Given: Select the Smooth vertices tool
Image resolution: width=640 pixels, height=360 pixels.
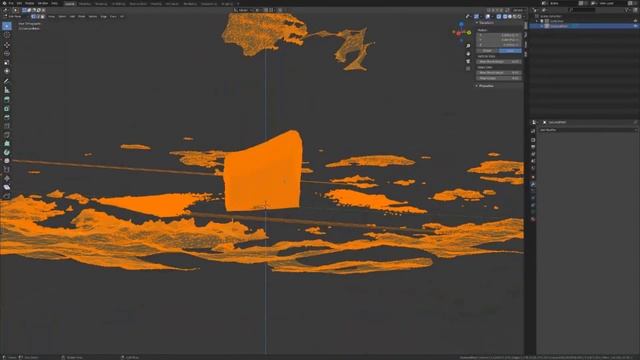Looking at the screenshot, I should click(x=7, y=161).
